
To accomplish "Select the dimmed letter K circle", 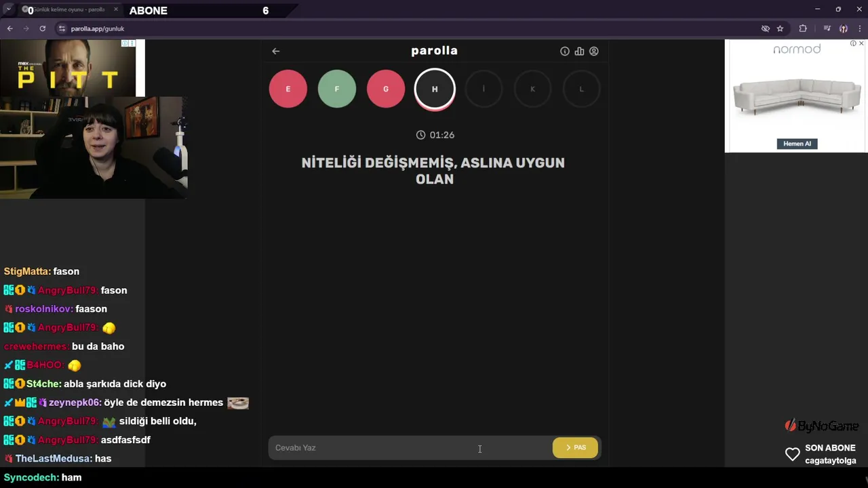I will [x=532, y=89].
